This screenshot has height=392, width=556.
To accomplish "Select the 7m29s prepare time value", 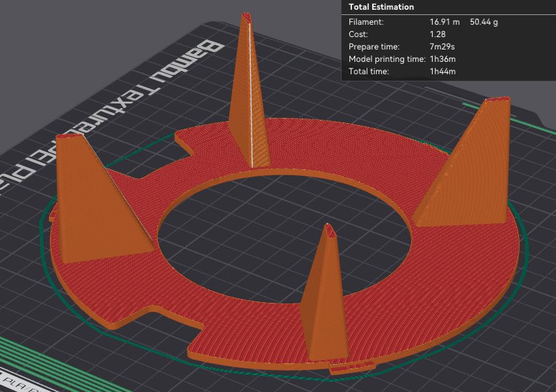I will [x=442, y=46].
